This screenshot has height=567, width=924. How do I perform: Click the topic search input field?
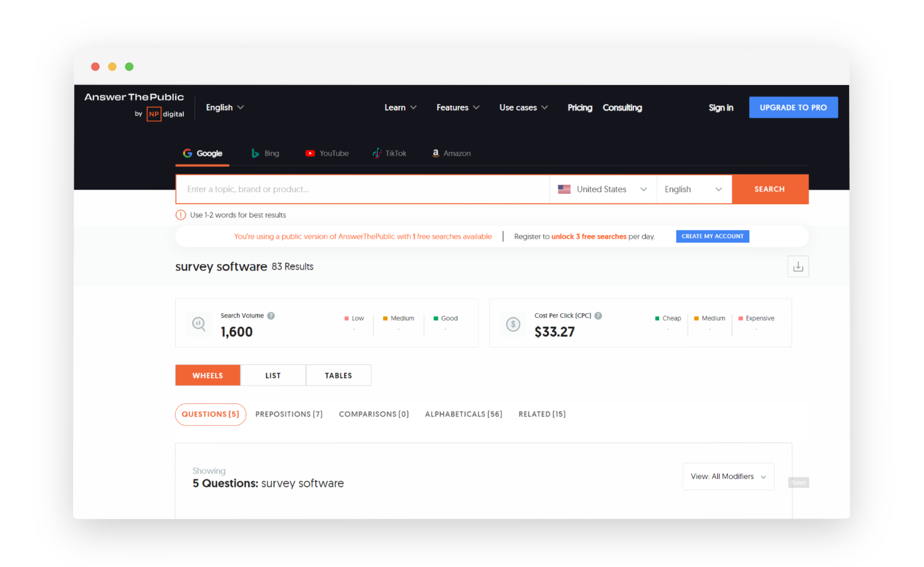[362, 189]
